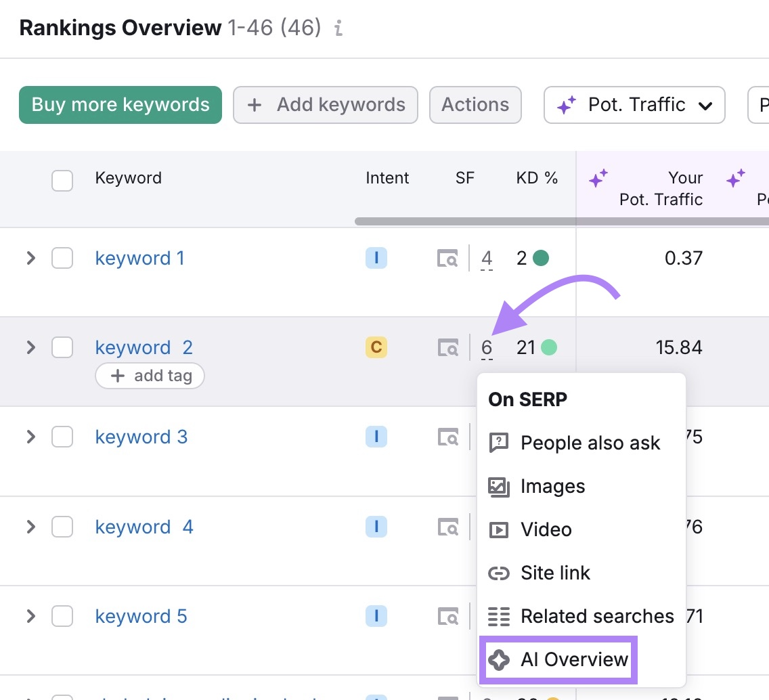Click the AI Overview diamond icon
Image resolution: width=769 pixels, height=700 pixels.
click(499, 659)
